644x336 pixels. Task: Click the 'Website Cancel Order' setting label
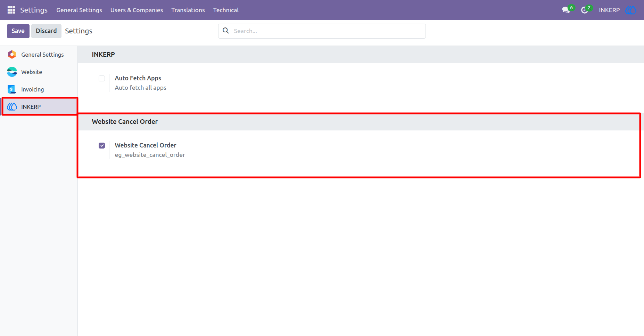146,145
